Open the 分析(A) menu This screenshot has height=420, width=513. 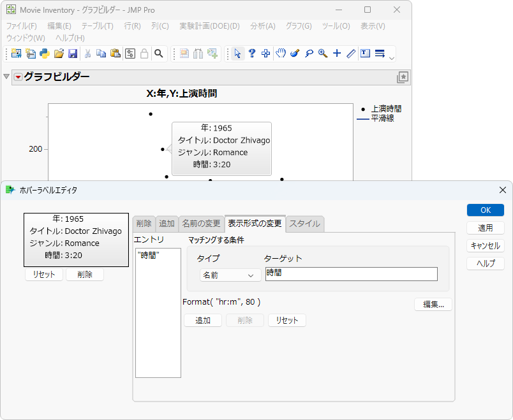point(263,26)
